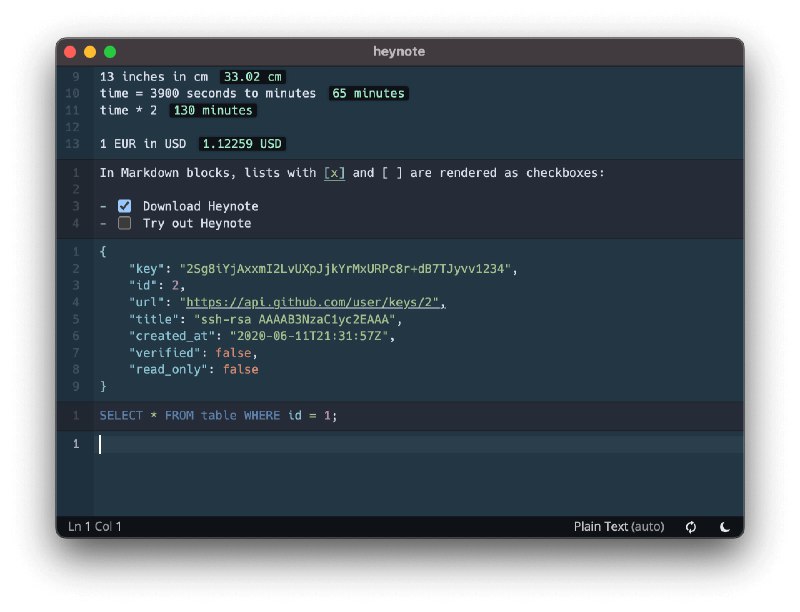This screenshot has height=612, width=800.
Task: Click the "read_only": false line
Action: [193, 370]
